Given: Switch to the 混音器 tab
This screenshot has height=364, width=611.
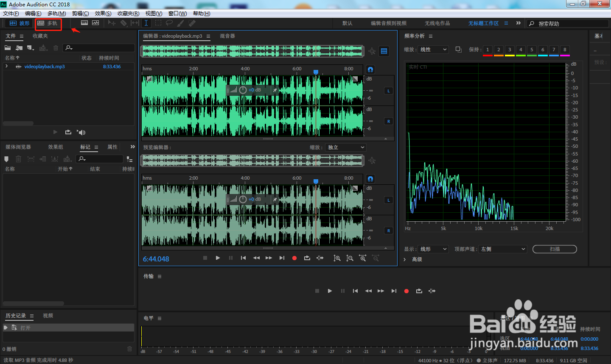Looking at the screenshot, I should point(227,36).
